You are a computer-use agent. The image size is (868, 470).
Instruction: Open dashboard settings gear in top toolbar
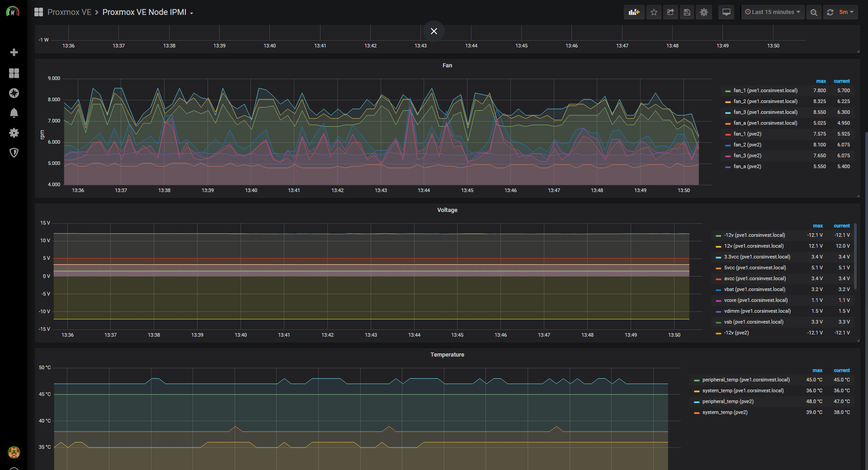pyautogui.click(x=704, y=12)
